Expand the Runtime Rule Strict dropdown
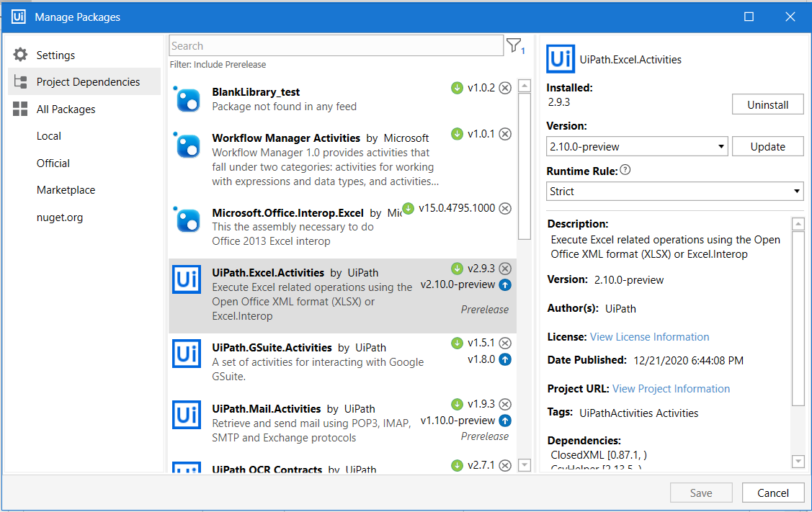 675,192
